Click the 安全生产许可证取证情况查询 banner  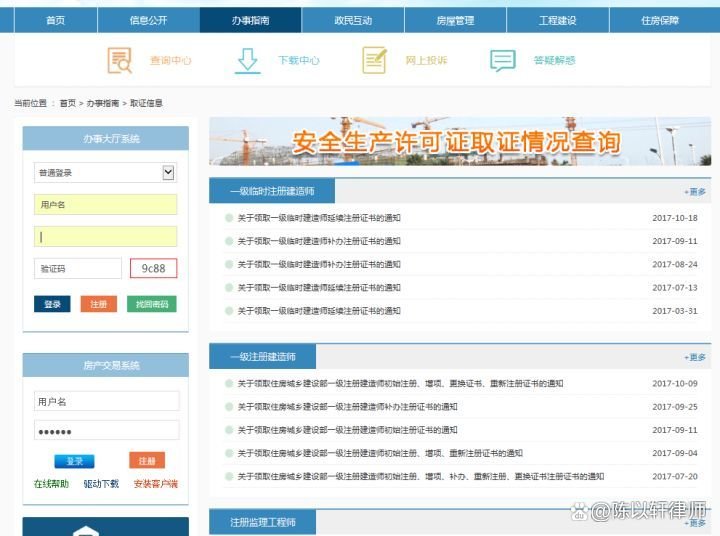[460, 141]
